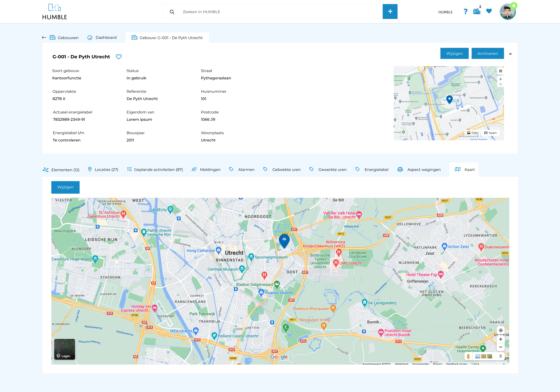
Task: Zoom in on the small map
Action: click(x=501, y=79)
